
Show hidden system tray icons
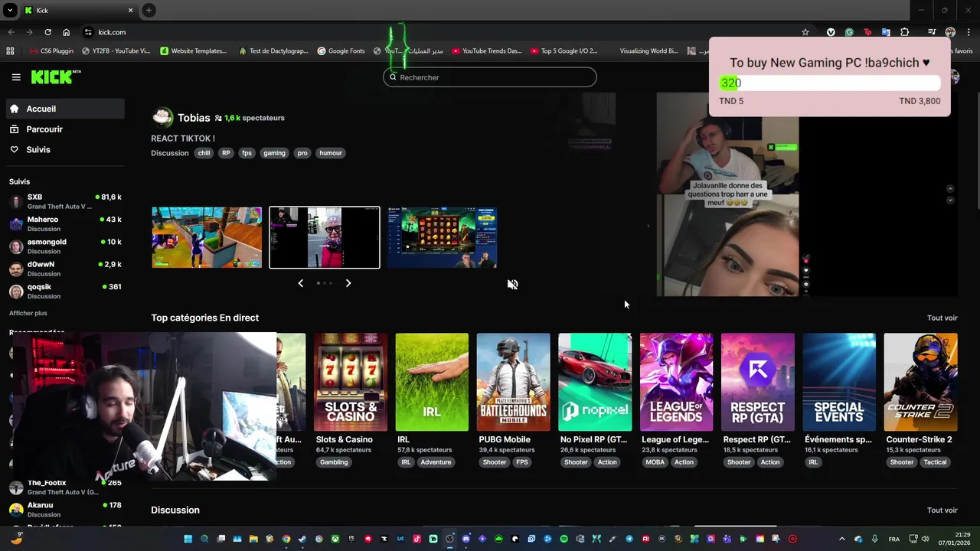coord(841,539)
